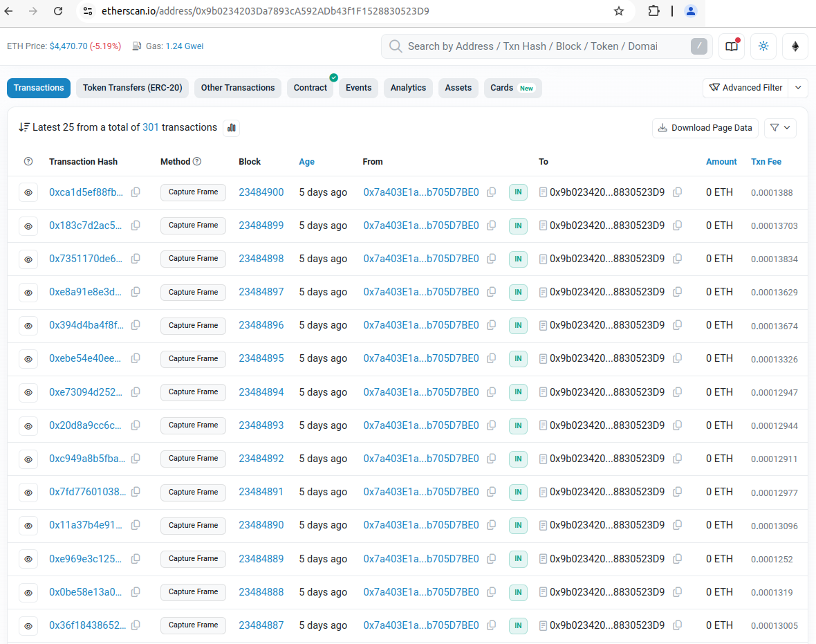
Task: Click Method column help question icon
Action: (x=197, y=161)
